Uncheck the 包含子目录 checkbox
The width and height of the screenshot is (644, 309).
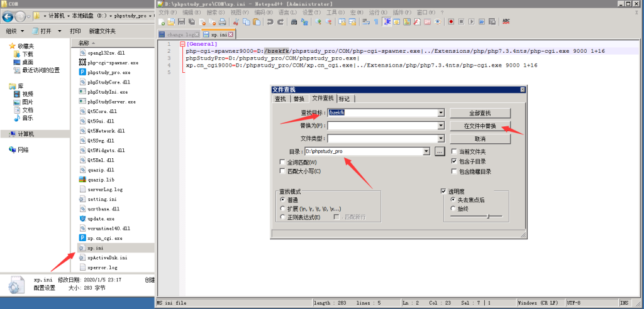click(x=454, y=161)
